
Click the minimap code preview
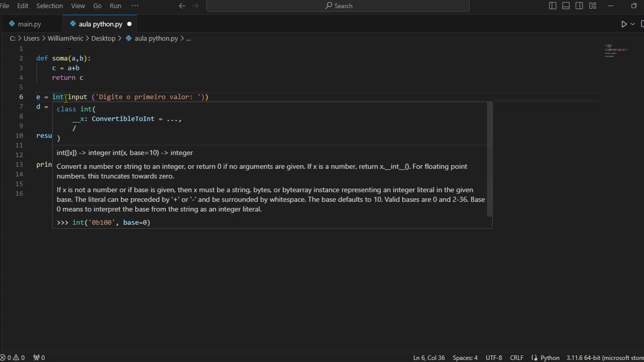tap(616, 51)
